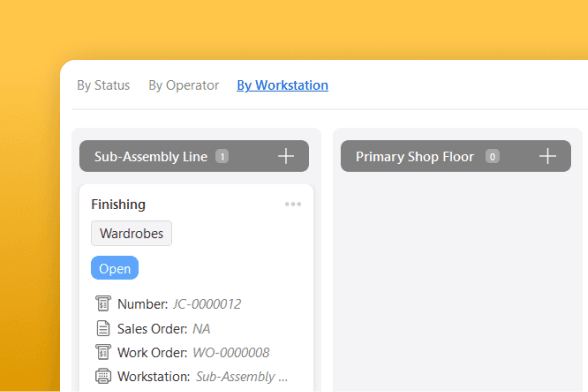The height and width of the screenshot is (392, 588).
Task: Click the Primary Shop Floor column header
Action: pos(456,156)
